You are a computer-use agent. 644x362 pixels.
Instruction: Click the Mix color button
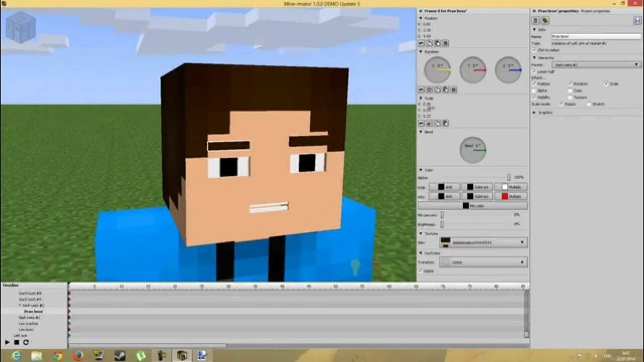473,206
